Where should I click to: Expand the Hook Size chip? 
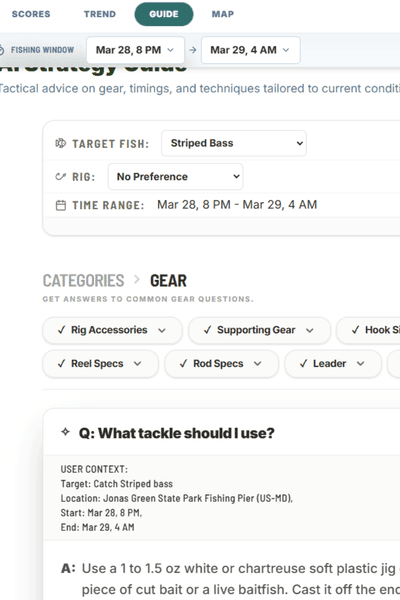coord(368,330)
